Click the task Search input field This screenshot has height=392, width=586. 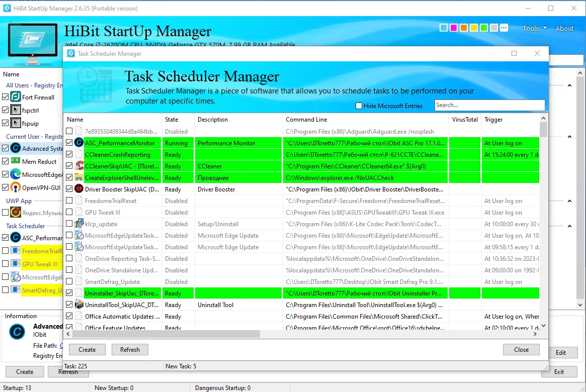click(x=489, y=105)
